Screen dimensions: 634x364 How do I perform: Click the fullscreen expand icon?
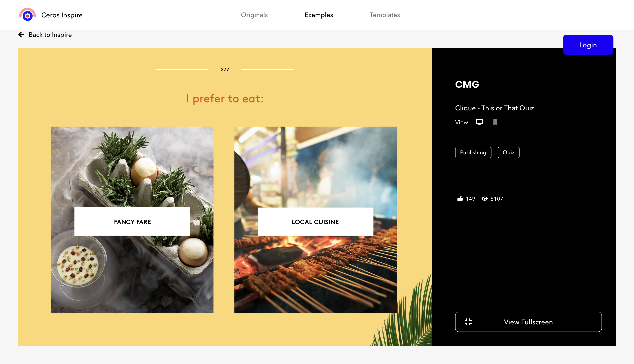pyautogui.click(x=468, y=322)
